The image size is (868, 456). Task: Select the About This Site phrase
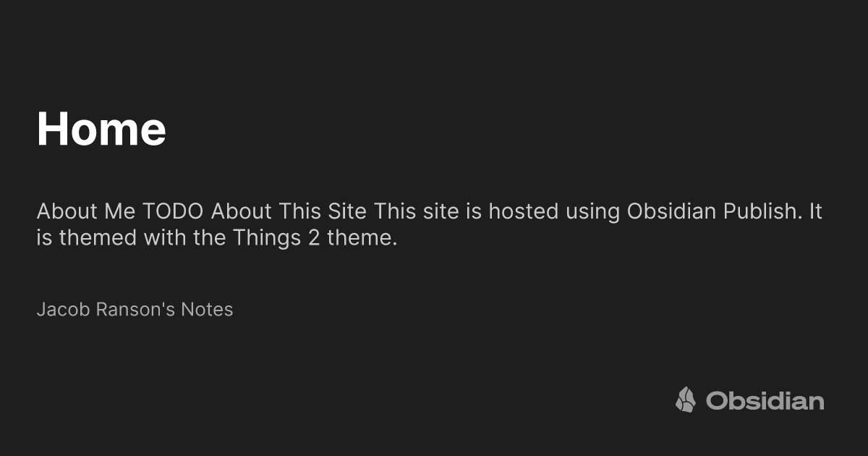click(x=289, y=212)
